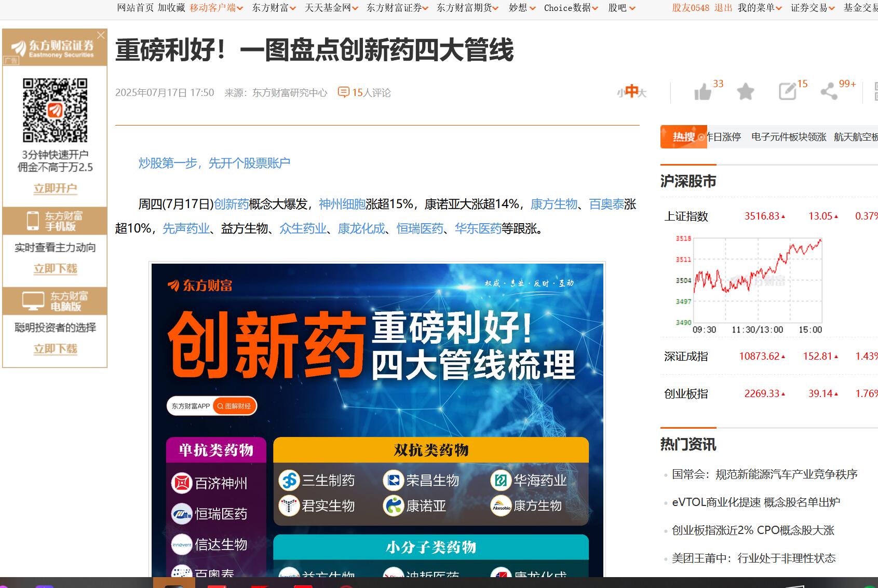Screen dimensions: 878x588
Task: Open the comment edit icon showing 15
Action: click(787, 91)
